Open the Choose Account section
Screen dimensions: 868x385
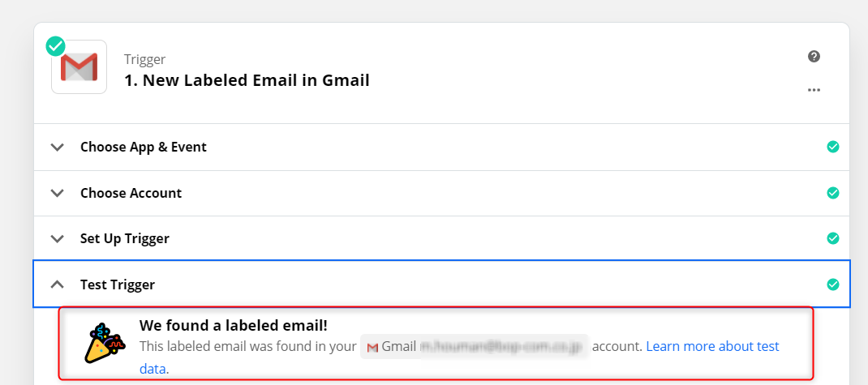131,193
